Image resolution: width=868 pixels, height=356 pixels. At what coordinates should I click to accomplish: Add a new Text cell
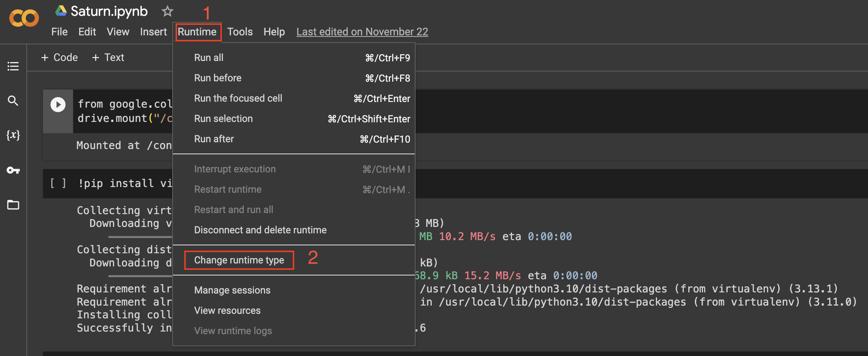point(108,57)
